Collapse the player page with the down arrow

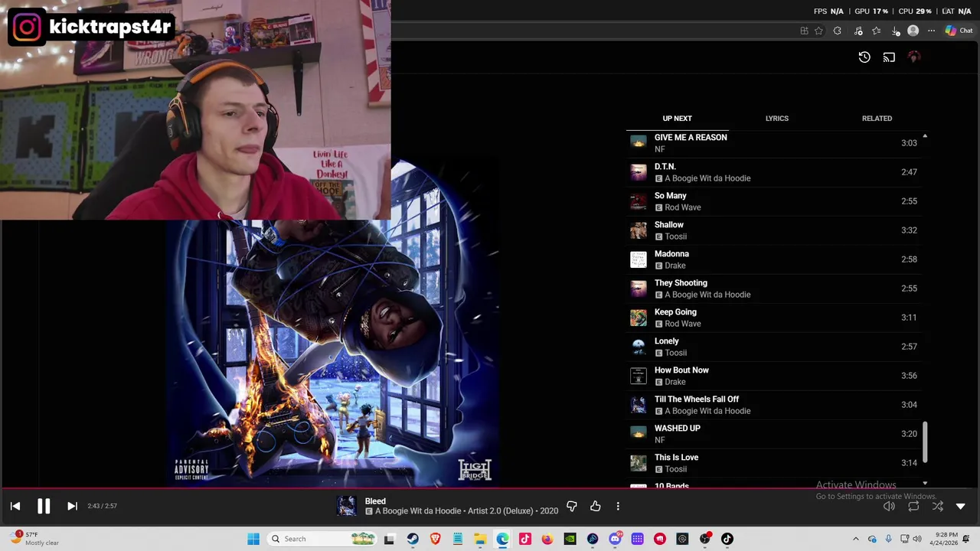[961, 506]
